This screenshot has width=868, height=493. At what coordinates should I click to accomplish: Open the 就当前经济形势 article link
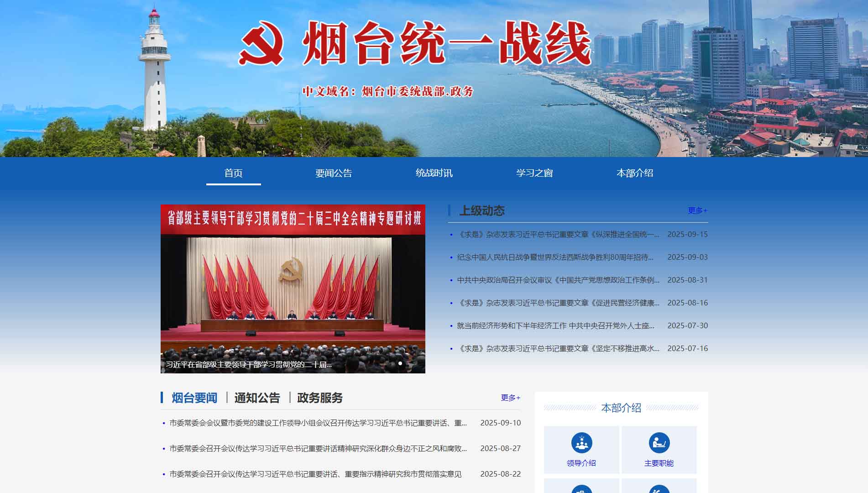pyautogui.click(x=555, y=325)
